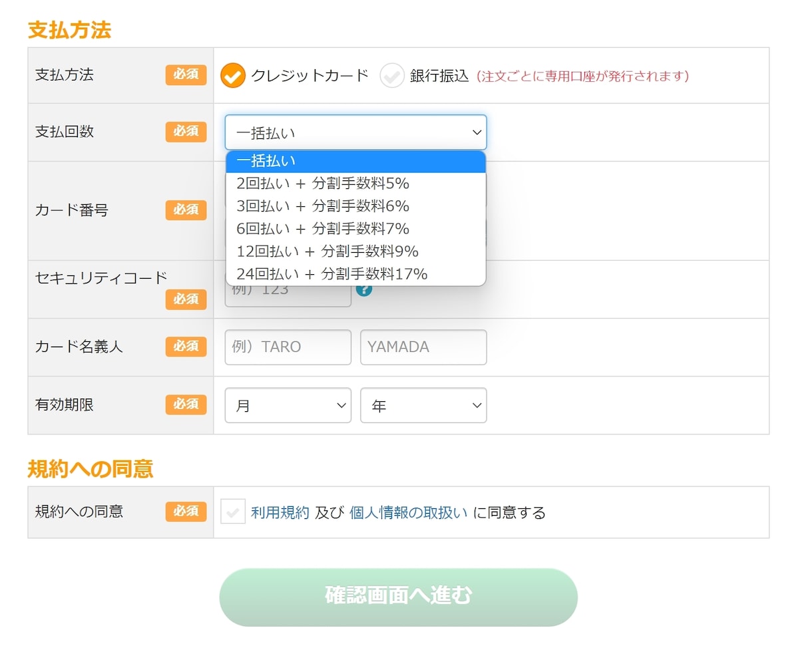Screen dimensions: 812x672
Task: Focus the TARO first name field
Action: (x=288, y=347)
